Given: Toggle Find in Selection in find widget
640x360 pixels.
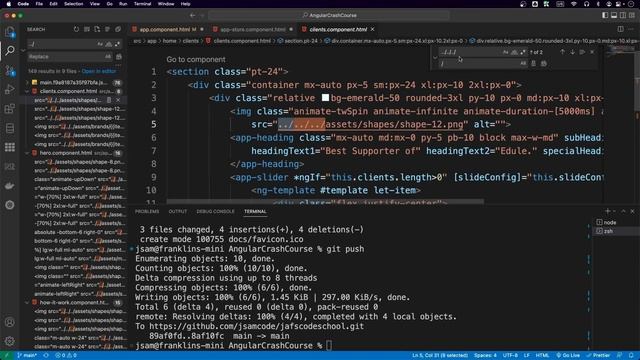Looking at the screenshot, I should [582, 52].
